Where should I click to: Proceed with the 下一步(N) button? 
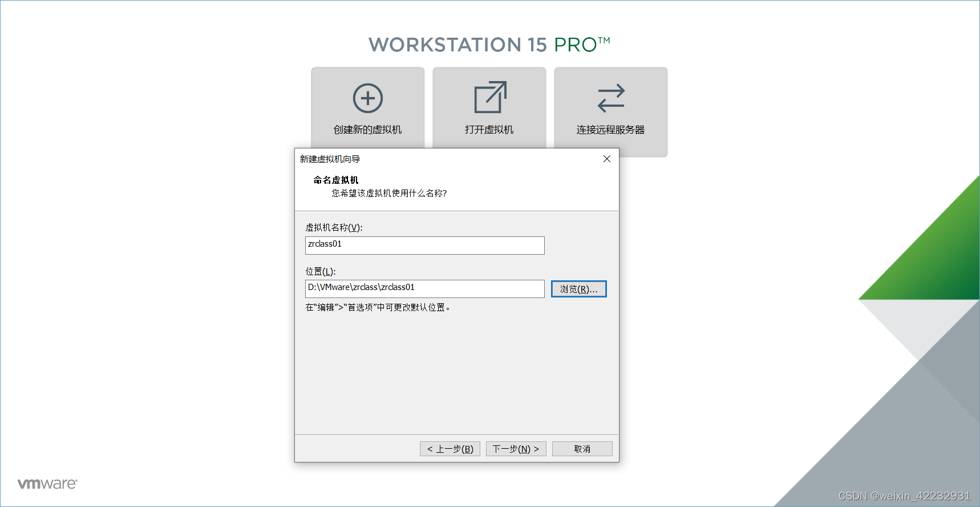(516, 449)
